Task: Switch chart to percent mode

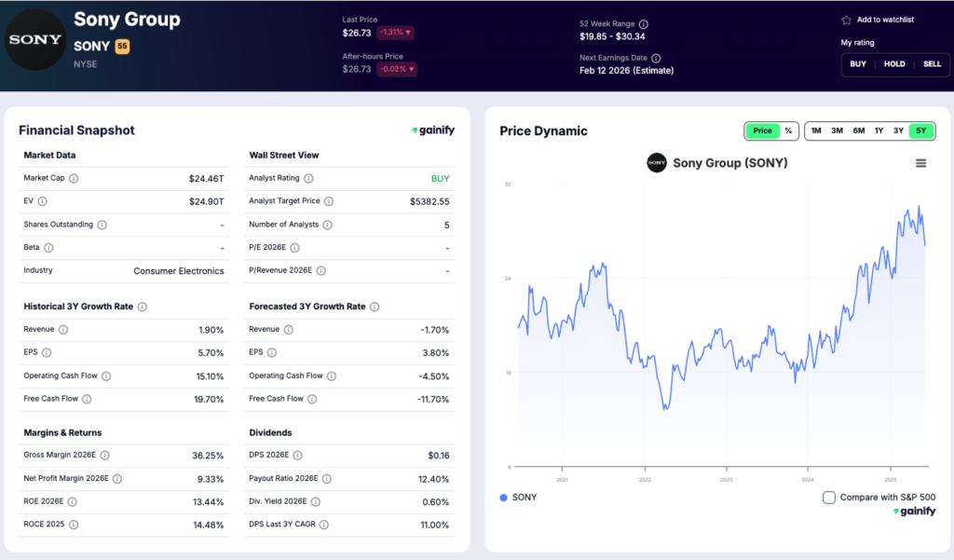Action: click(788, 130)
